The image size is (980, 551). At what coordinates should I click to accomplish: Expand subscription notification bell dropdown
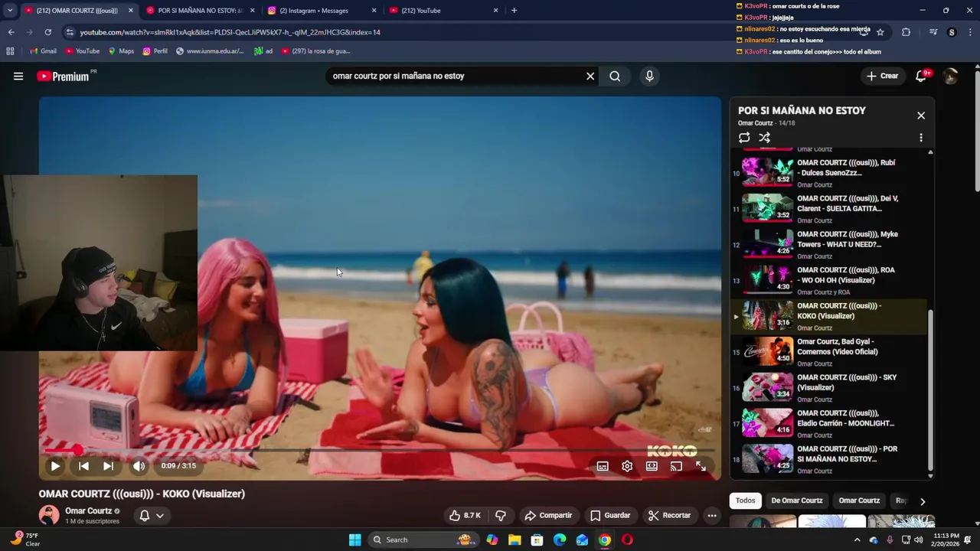tap(152, 516)
